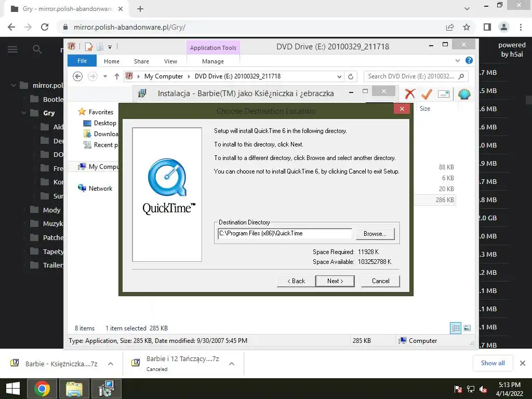This screenshot has width=532, height=399.
Task: Open the Manage ribbon tab
Action: click(x=212, y=61)
